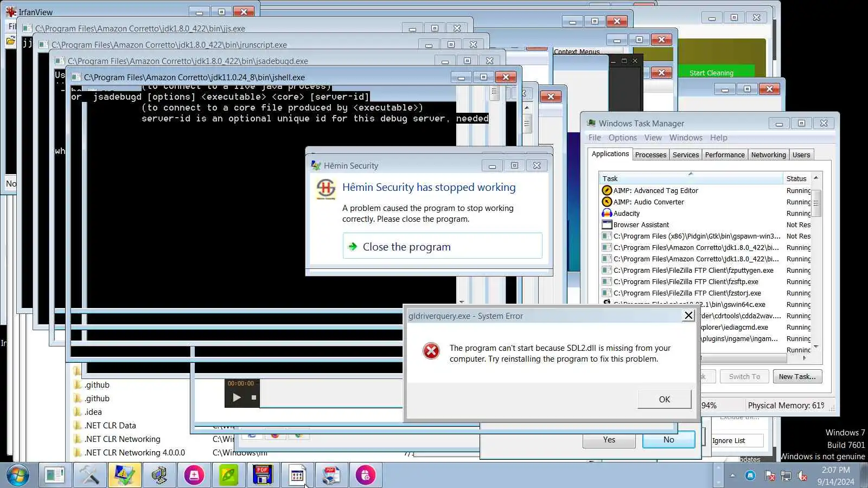The width and height of the screenshot is (868, 488).
Task: Click the clock showing 2:07 PM
Action: 835,476
